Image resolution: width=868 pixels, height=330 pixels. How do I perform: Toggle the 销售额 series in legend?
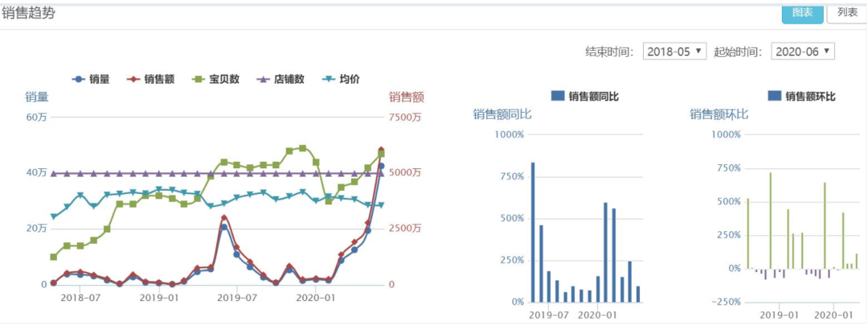click(150, 80)
